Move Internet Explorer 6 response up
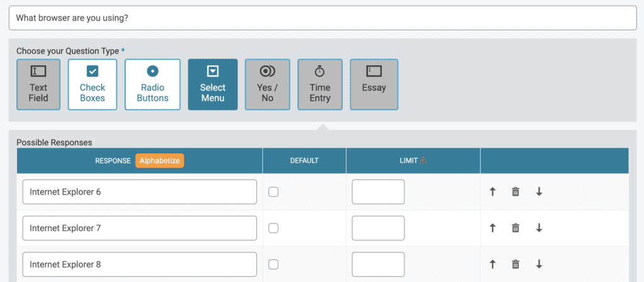This screenshot has width=644, height=282. click(493, 191)
